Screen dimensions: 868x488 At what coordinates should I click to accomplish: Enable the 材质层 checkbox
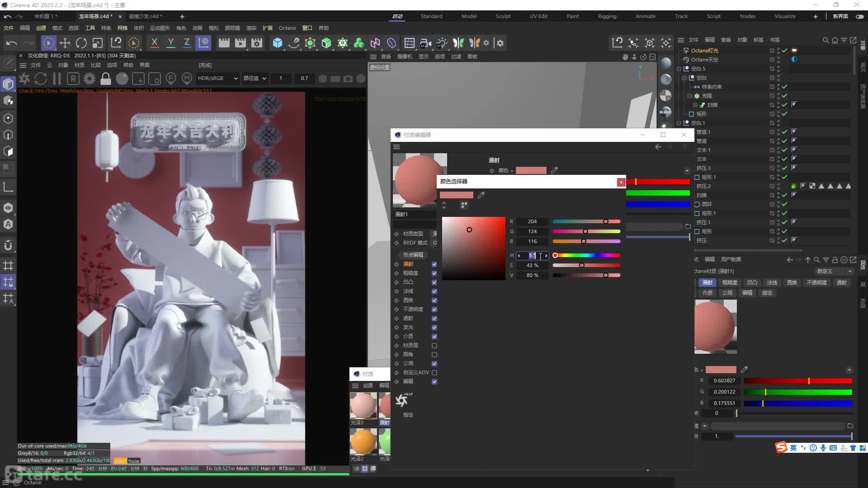434,346
